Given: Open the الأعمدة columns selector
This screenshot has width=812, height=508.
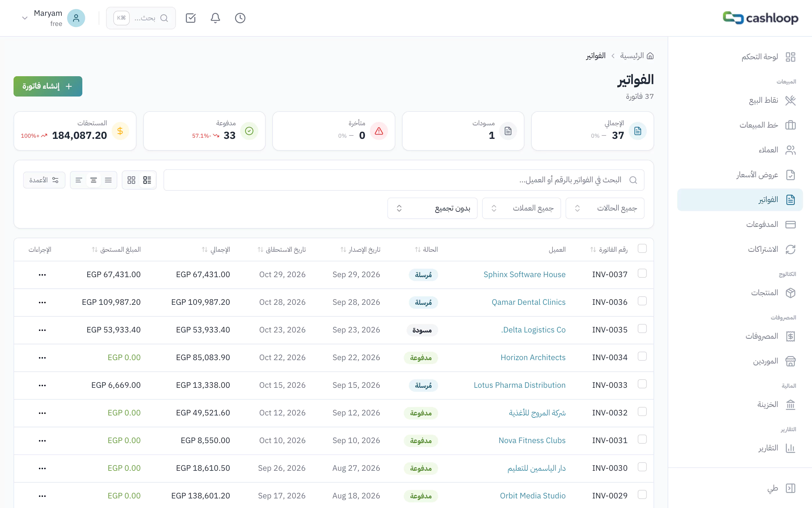Looking at the screenshot, I should (44, 180).
